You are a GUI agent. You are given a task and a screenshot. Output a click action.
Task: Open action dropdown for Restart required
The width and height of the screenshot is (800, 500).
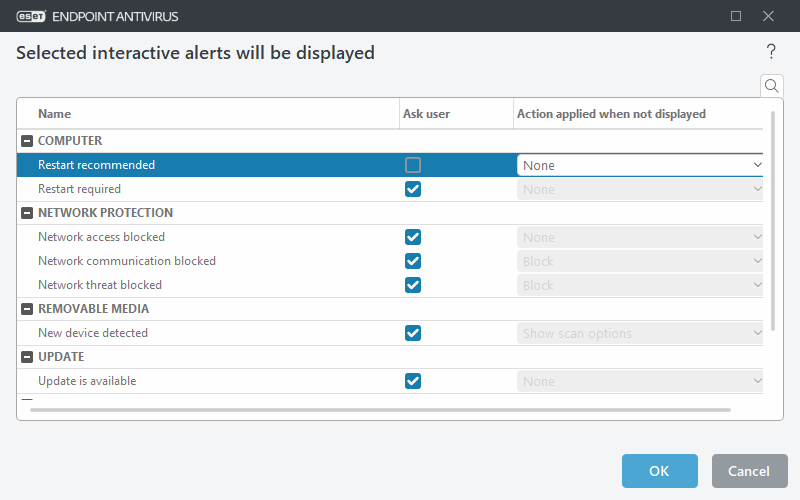(x=640, y=189)
